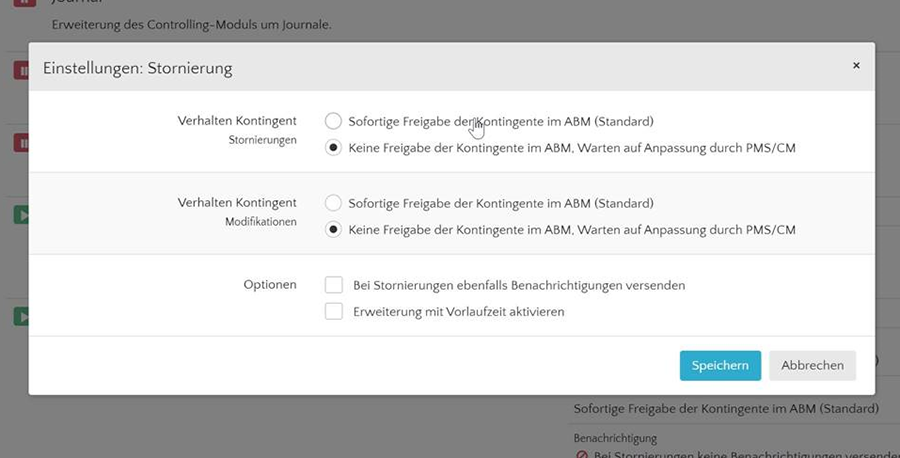The width and height of the screenshot is (900, 458).
Task: Click green play icon beside Modifikationen radio row
Action: [x=21, y=214]
